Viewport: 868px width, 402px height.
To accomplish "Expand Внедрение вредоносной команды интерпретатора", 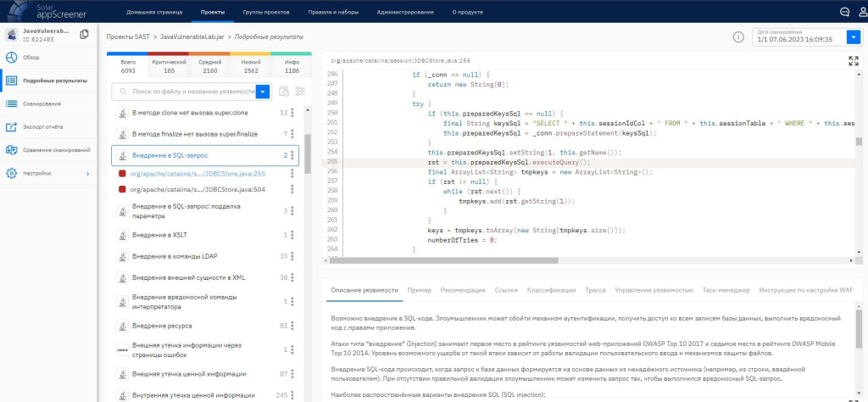I will 185,302.
